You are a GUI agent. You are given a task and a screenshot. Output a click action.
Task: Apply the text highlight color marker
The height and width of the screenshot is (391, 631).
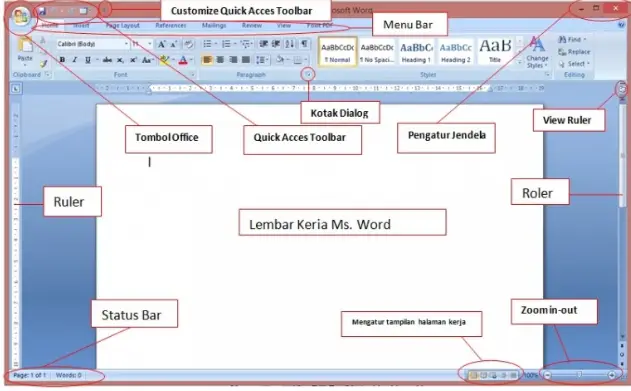[x=163, y=60]
